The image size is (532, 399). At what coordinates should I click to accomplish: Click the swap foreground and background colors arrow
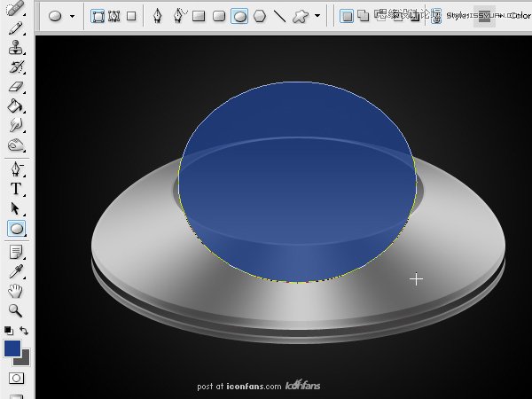24,330
